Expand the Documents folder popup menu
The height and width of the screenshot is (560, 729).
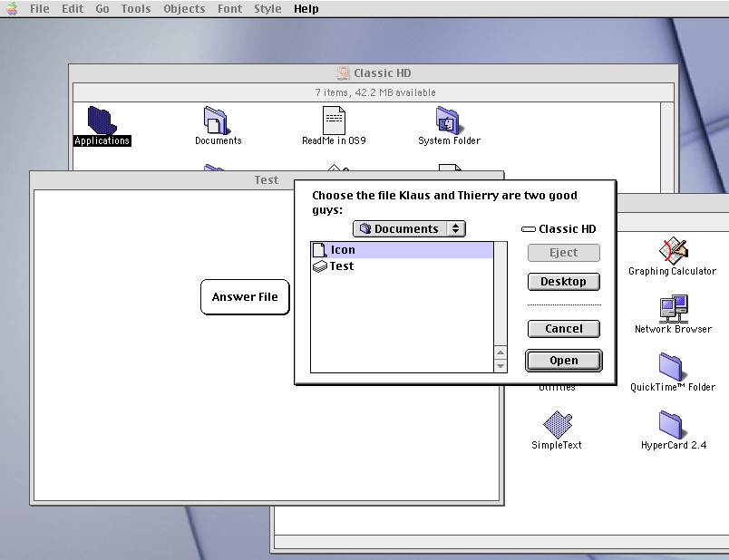click(x=409, y=229)
